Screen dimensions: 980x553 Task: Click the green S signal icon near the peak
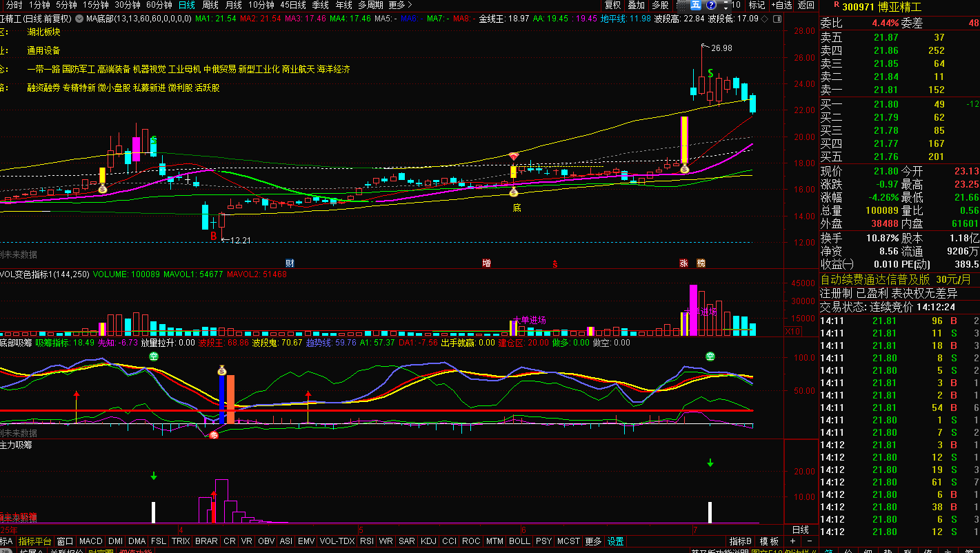coord(710,72)
